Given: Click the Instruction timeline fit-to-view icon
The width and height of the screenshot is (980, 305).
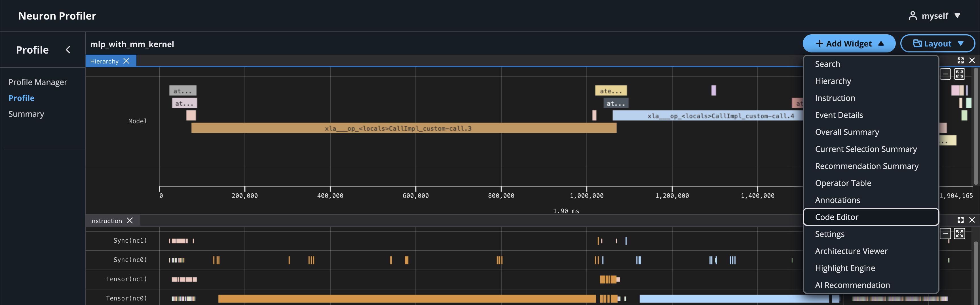Looking at the screenshot, I should (x=960, y=234).
